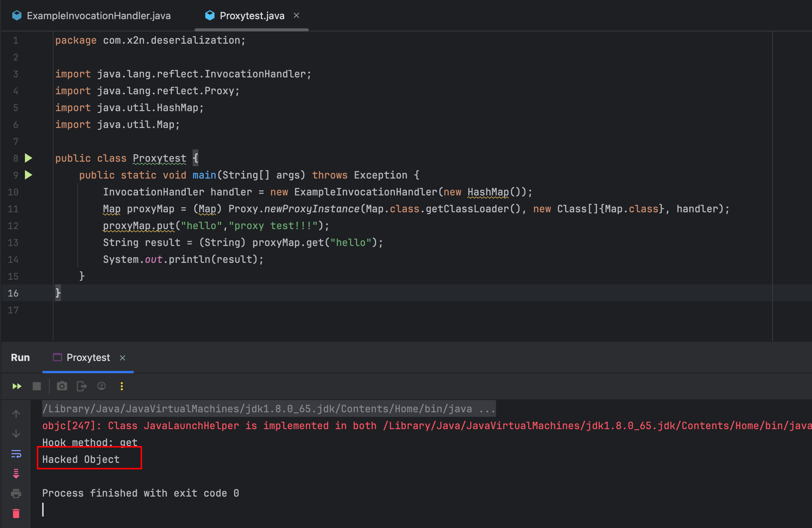
Task: Click the objc JavaLaunchHelper warning line
Action: click(x=427, y=426)
